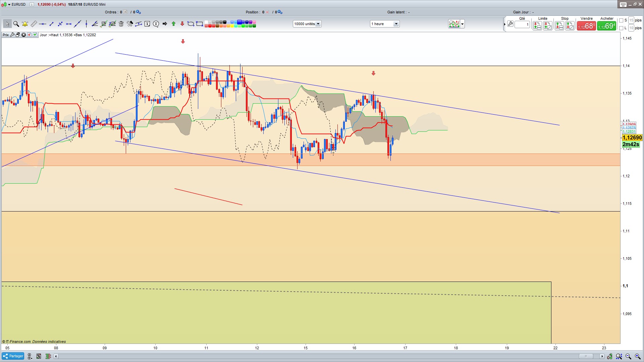644x362 pixels.
Task: Click the first Stop order button
Action: (x=559, y=26)
